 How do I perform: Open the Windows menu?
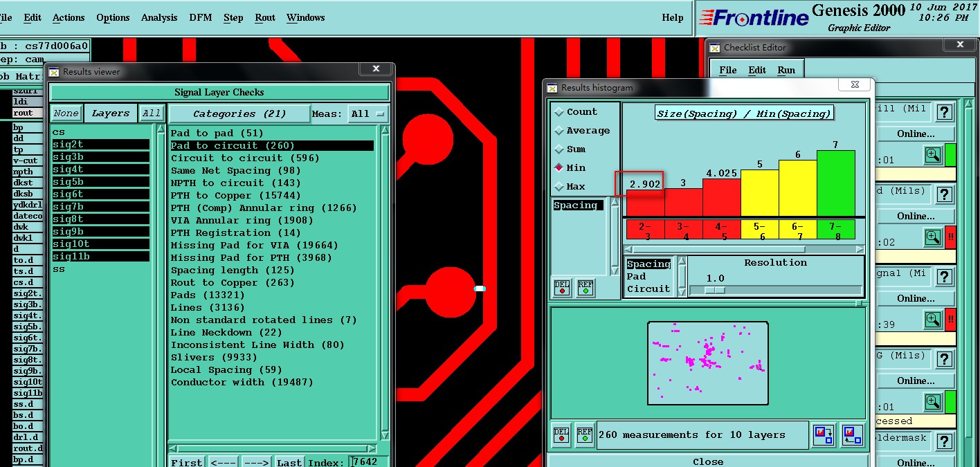click(x=306, y=17)
